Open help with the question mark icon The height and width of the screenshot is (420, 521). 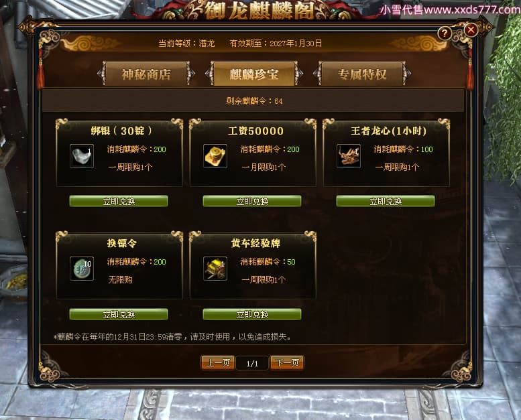(445, 33)
